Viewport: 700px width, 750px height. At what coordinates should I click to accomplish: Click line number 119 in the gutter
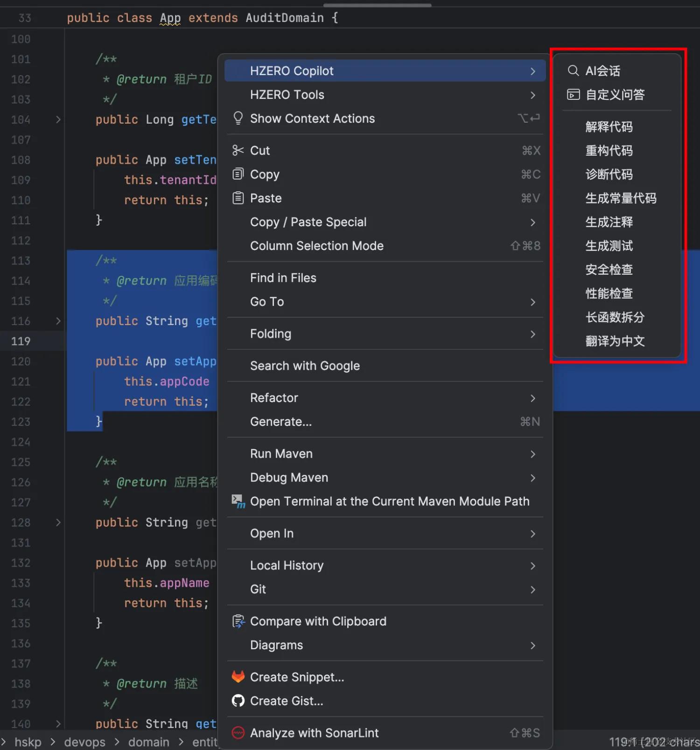point(21,341)
